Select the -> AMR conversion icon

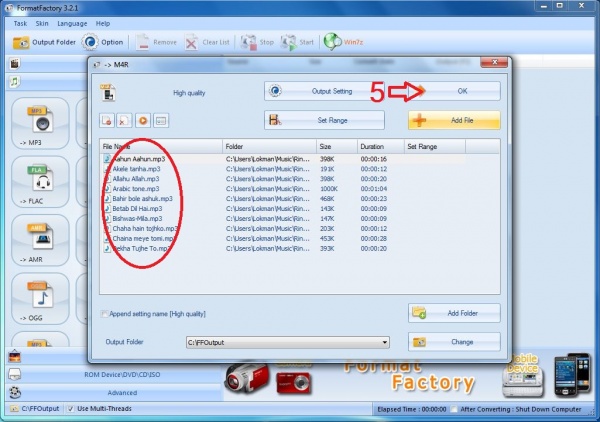[x=41, y=240]
